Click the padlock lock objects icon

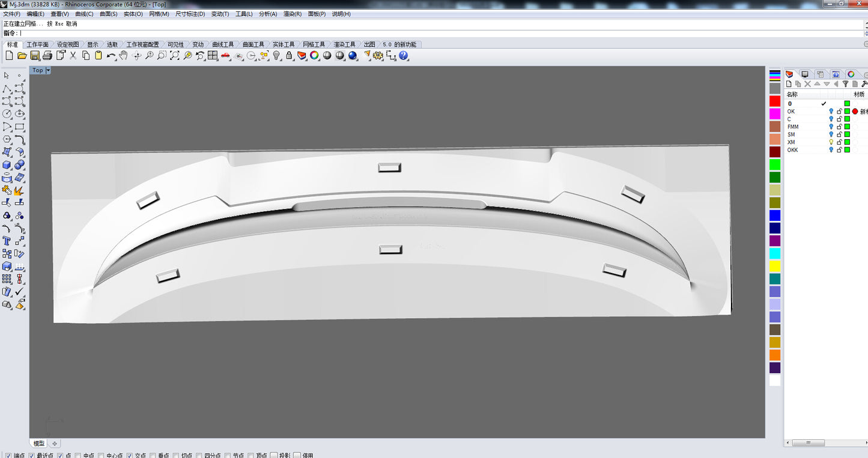pyautogui.click(x=289, y=55)
